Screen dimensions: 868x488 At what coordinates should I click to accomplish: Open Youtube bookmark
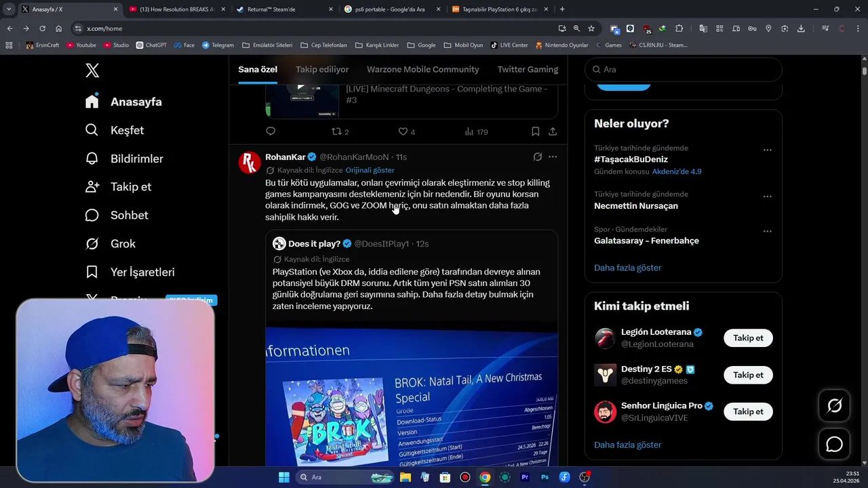coord(81,45)
